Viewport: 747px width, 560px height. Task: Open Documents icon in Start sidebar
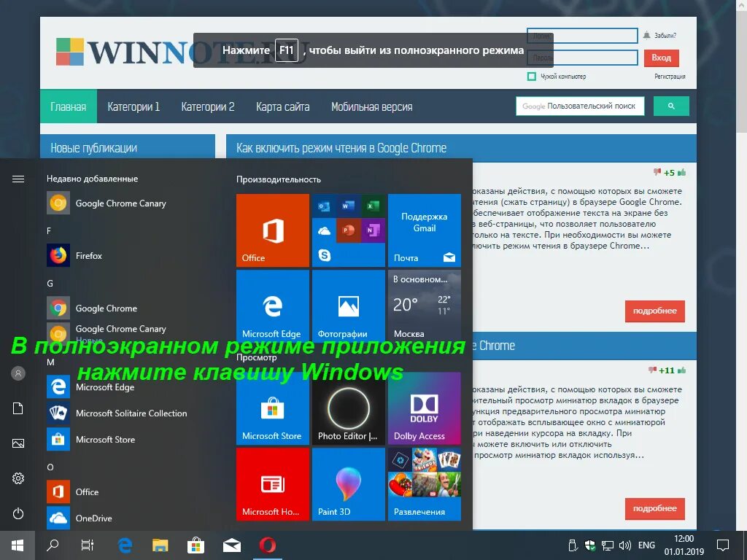pos(18,408)
